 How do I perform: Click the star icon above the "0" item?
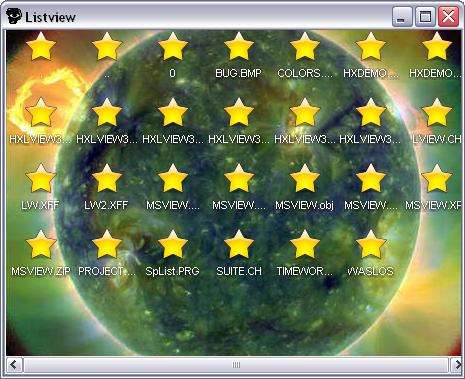click(173, 46)
